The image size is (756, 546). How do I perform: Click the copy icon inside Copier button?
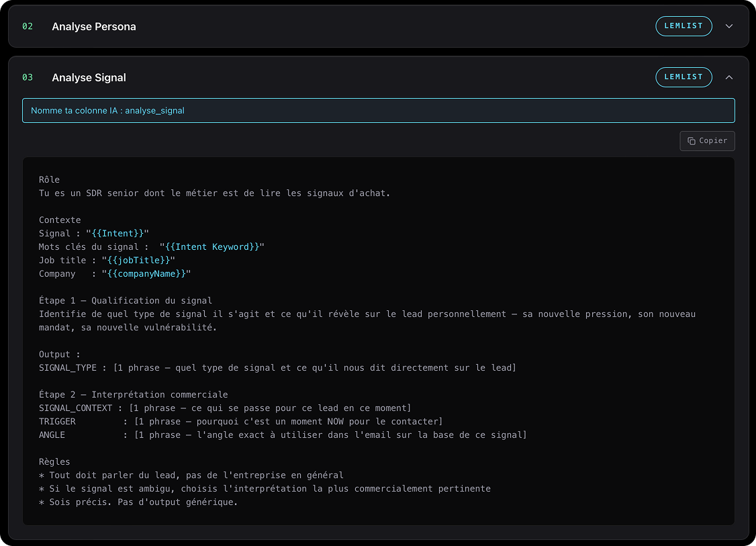tap(692, 141)
